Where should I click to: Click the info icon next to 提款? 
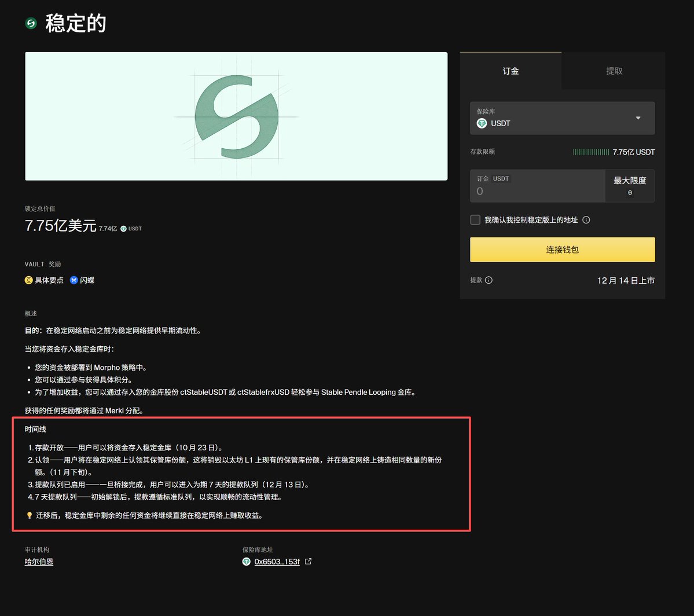point(489,280)
